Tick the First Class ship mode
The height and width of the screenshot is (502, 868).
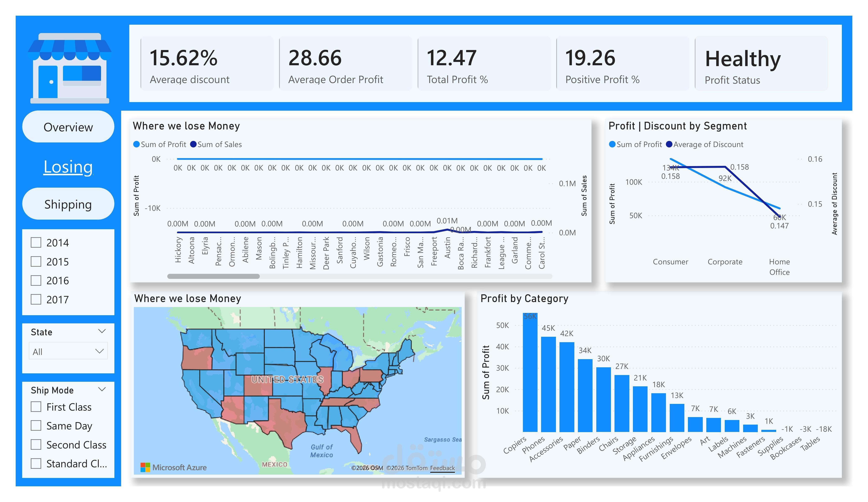[x=36, y=407]
